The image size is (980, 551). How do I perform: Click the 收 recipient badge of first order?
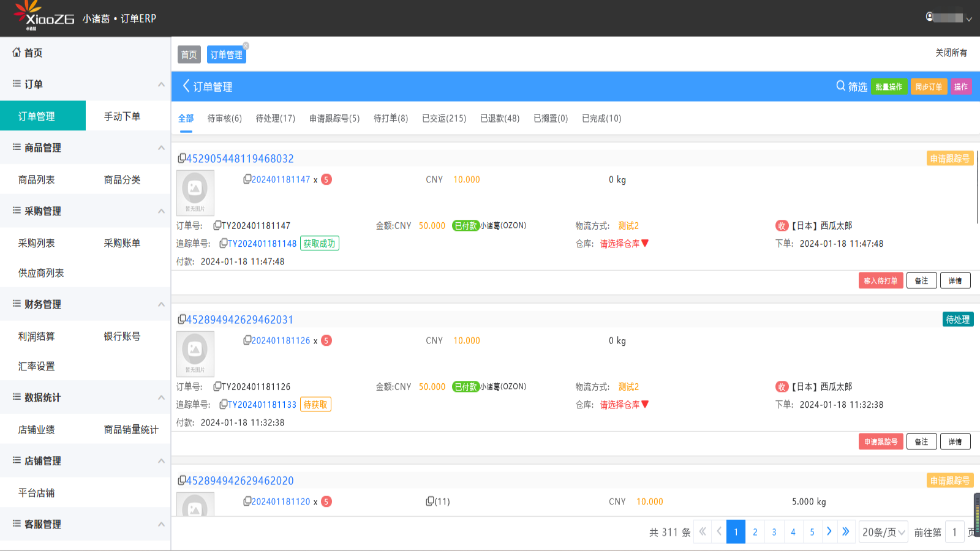click(782, 226)
